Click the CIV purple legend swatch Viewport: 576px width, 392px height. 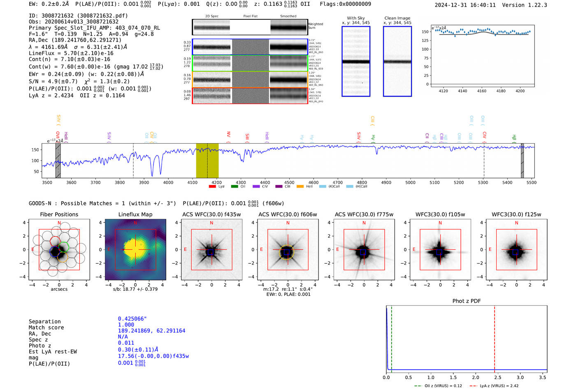[256, 186]
